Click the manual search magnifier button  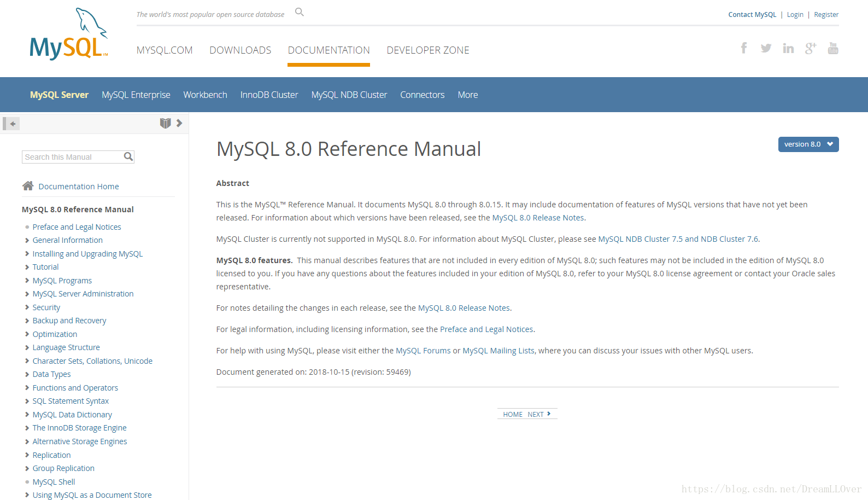click(x=128, y=157)
